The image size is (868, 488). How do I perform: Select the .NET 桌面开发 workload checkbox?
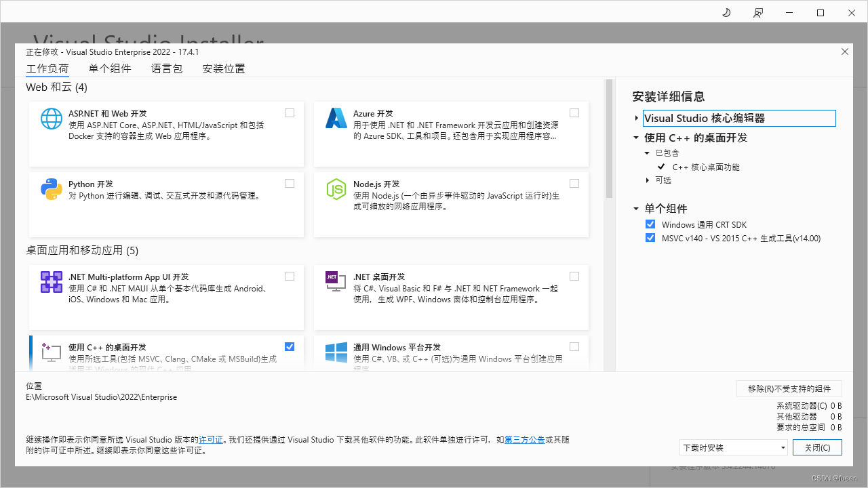pos(574,277)
